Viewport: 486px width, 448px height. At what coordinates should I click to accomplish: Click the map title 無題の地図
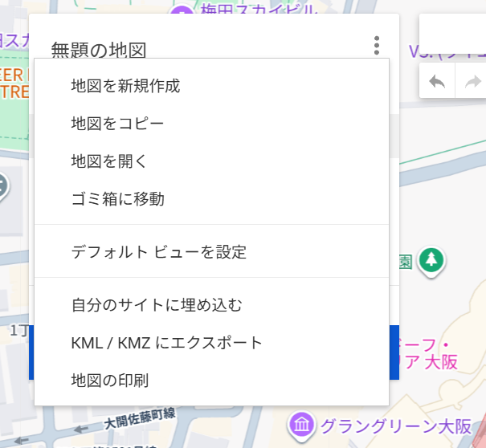pos(99,50)
